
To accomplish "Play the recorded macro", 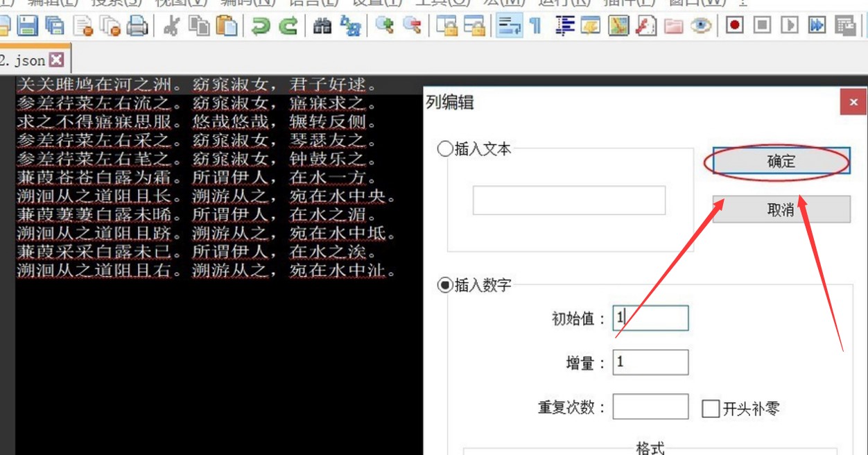I will pyautogui.click(x=788, y=26).
